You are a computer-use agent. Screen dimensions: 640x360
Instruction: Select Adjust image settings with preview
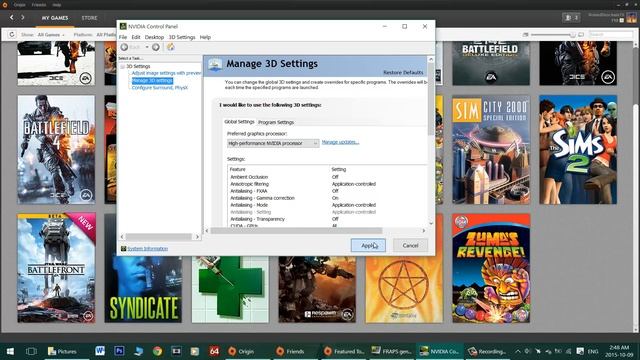(x=167, y=73)
